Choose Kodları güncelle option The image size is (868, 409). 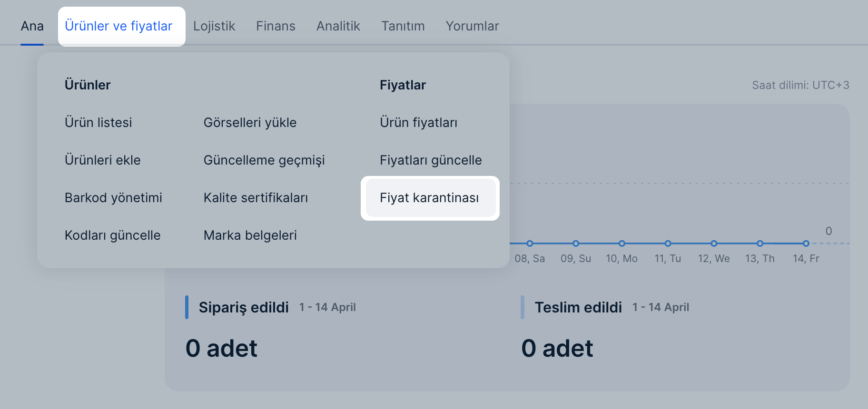click(112, 235)
